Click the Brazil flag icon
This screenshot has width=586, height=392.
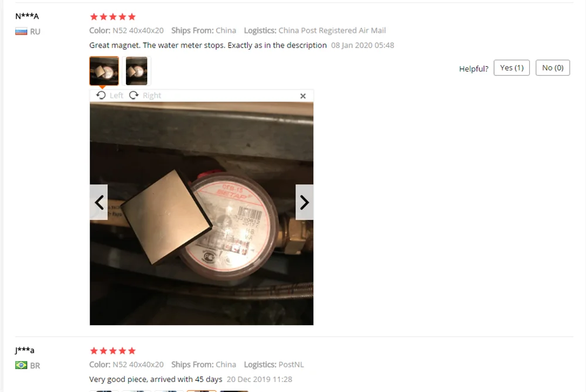click(21, 365)
